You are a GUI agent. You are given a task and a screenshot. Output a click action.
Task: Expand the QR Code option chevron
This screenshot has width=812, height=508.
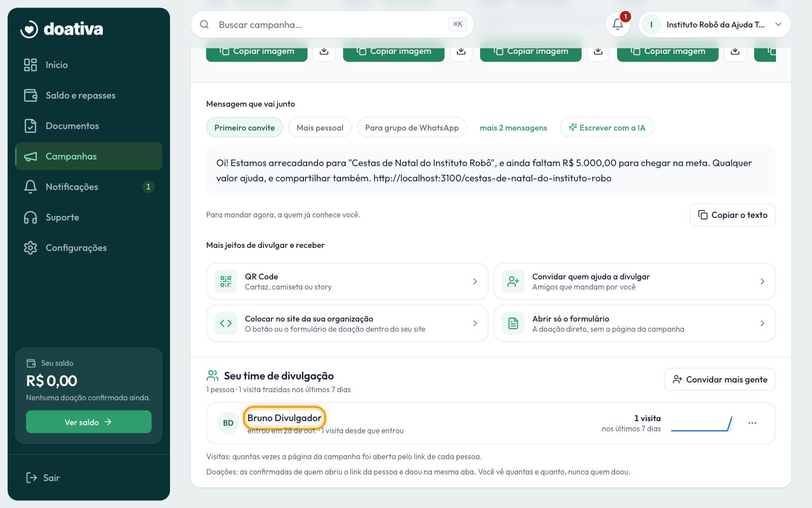coord(475,281)
